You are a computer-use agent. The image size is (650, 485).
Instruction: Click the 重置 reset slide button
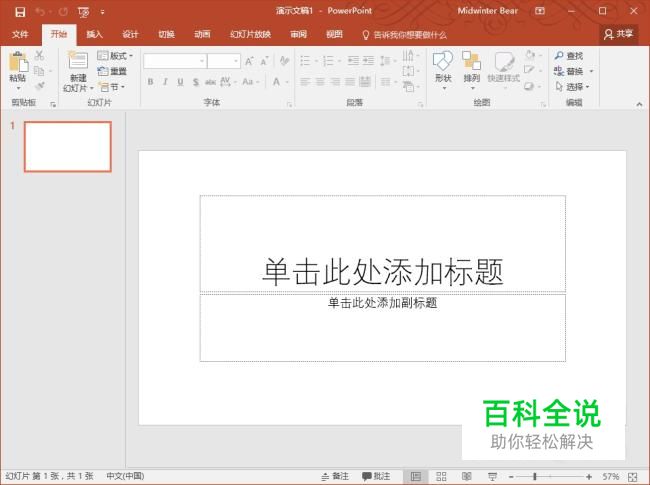pyautogui.click(x=112, y=71)
